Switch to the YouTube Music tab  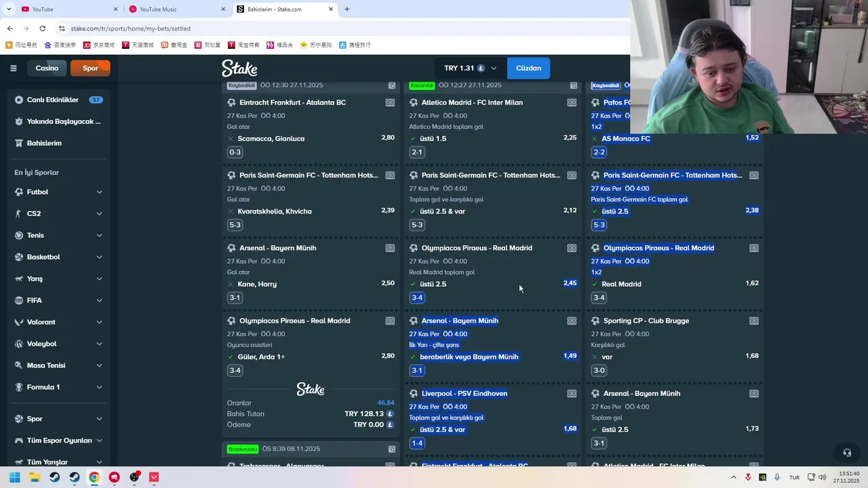[178, 9]
